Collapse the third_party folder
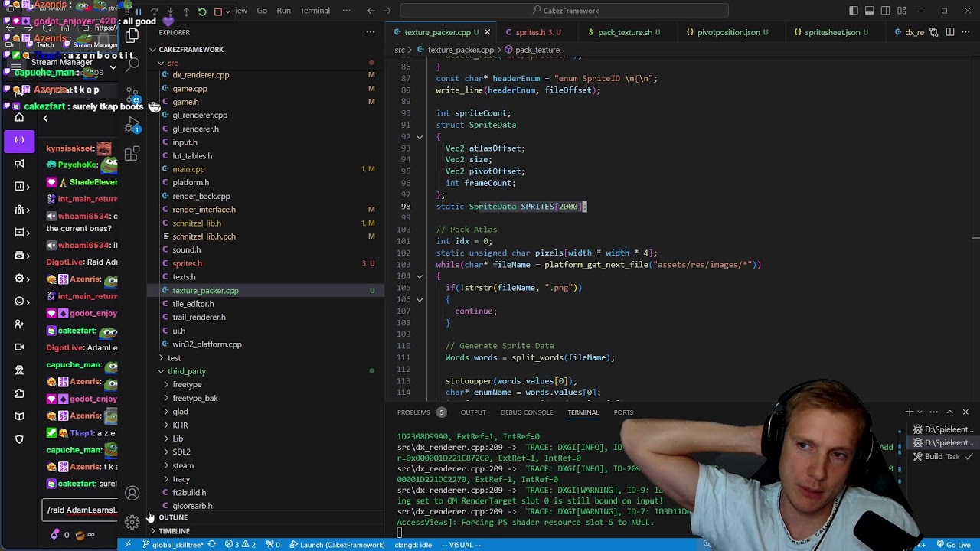The height and width of the screenshot is (551, 980). (186, 371)
